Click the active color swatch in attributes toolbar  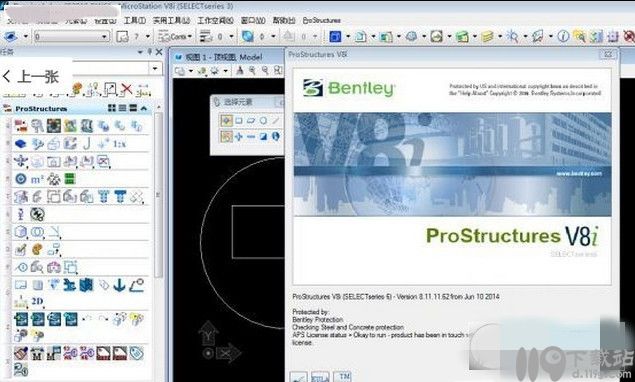click(x=122, y=36)
